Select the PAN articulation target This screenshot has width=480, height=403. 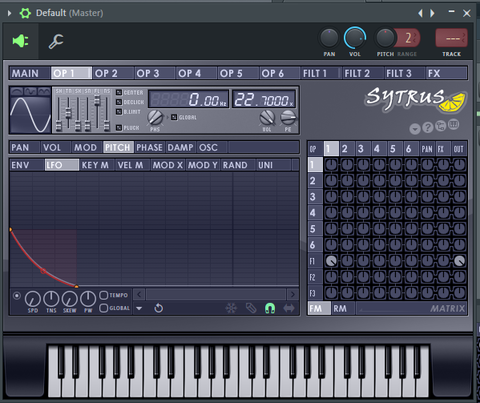click(25, 147)
